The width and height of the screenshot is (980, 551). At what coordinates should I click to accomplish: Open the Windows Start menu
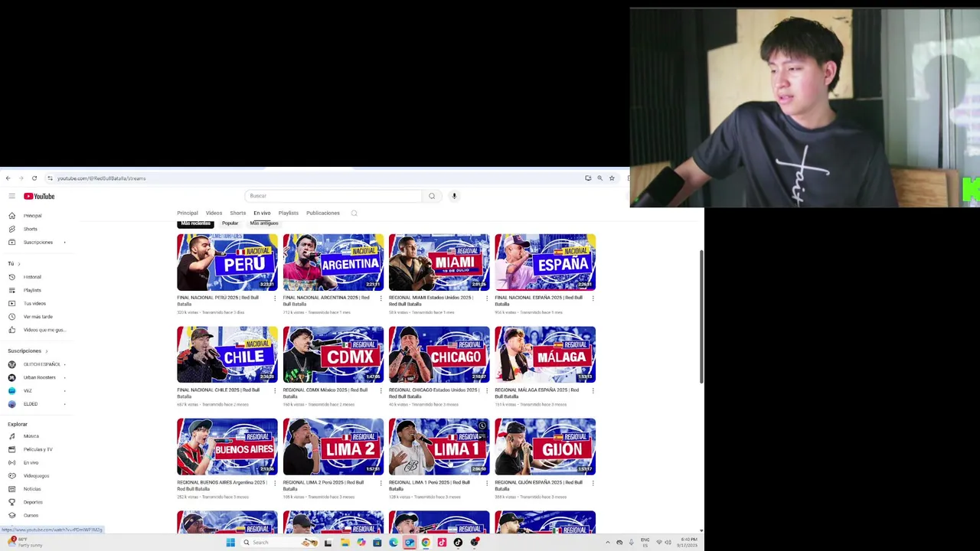(230, 543)
